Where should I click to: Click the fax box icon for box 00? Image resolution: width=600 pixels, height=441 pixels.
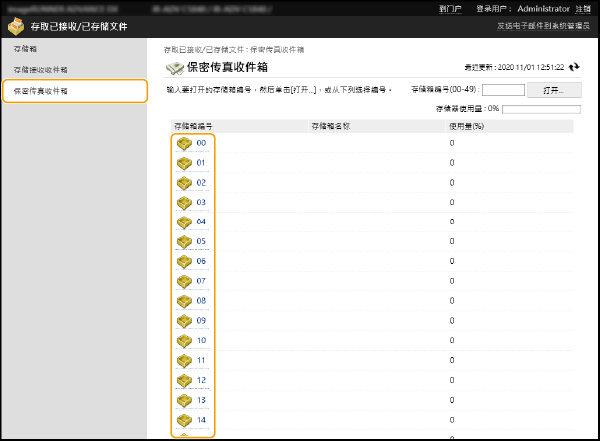[184, 143]
